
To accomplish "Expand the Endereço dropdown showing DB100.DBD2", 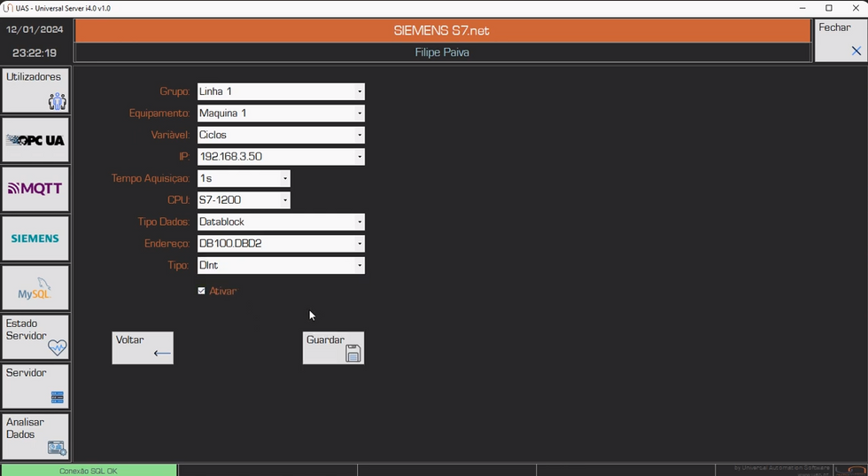I will 360,243.
